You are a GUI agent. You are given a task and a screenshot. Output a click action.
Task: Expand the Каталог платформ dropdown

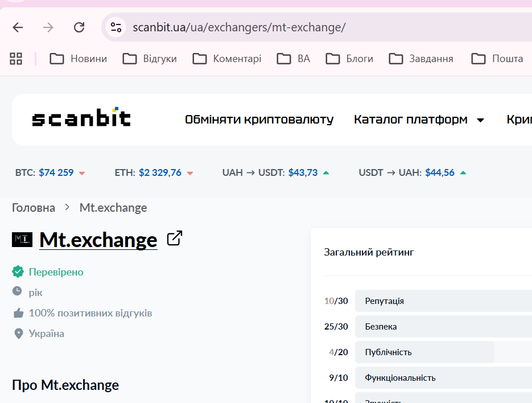coord(419,120)
